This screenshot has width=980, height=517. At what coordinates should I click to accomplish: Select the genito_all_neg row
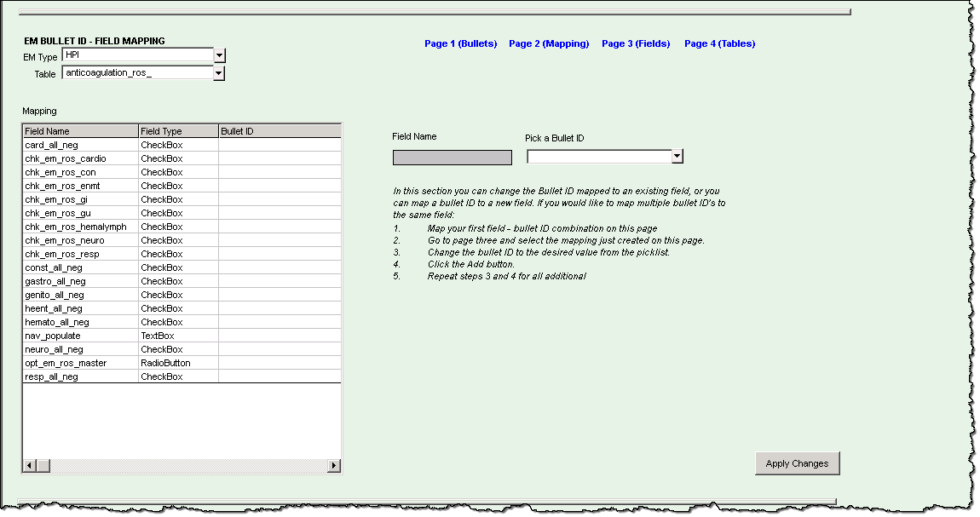[182, 296]
